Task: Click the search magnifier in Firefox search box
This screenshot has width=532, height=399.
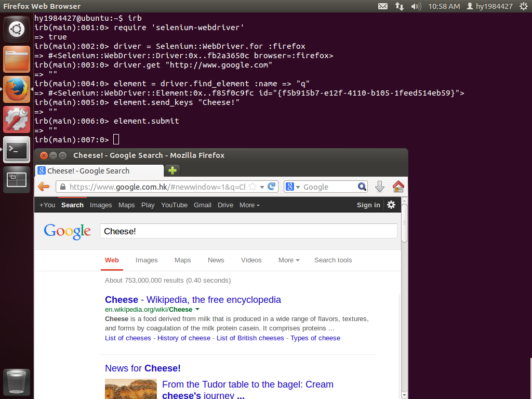Action: [362, 187]
